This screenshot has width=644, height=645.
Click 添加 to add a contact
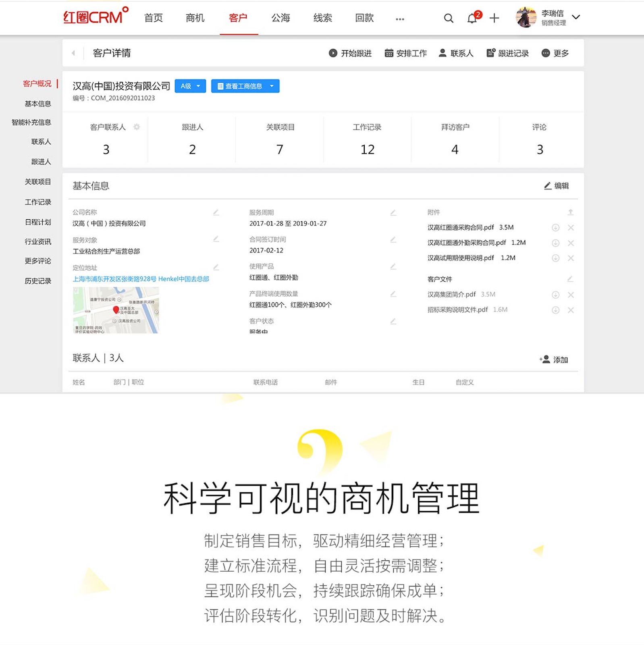pos(554,360)
